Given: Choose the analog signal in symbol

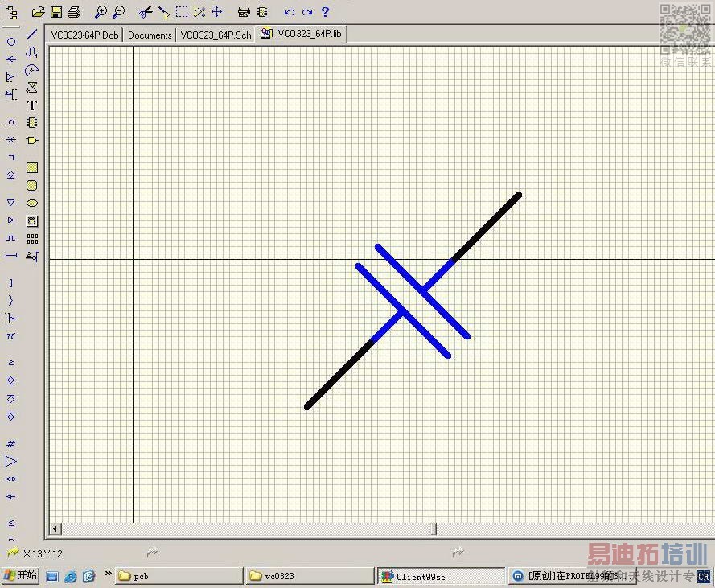Looking at the screenshot, I should [11, 122].
